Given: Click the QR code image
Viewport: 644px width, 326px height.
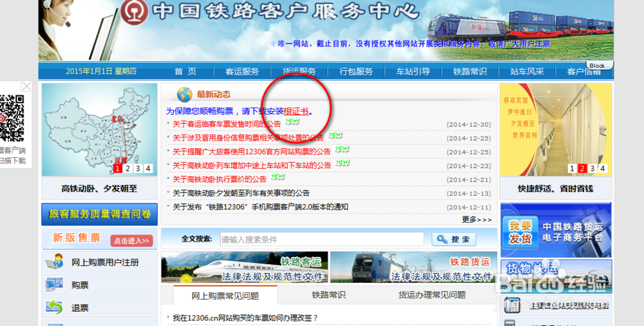Looking at the screenshot, I should (x=12, y=118).
